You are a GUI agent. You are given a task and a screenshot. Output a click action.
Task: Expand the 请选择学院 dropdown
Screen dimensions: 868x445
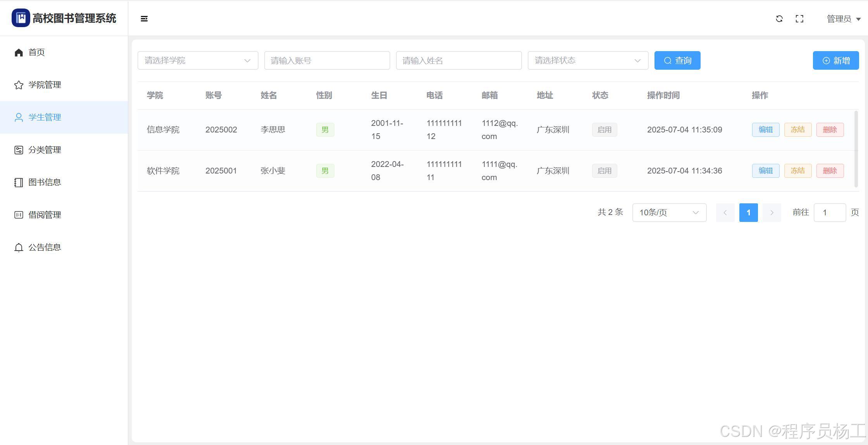point(198,60)
